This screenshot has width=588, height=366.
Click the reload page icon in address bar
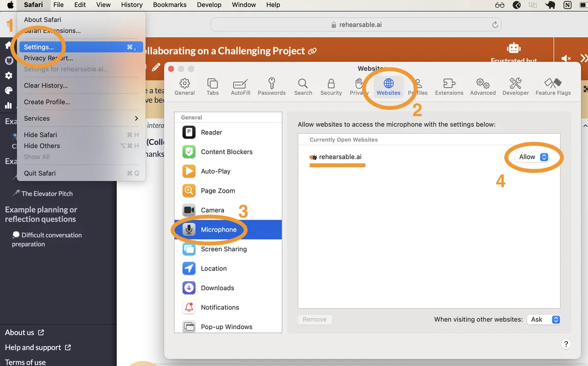[x=495, y=24]
